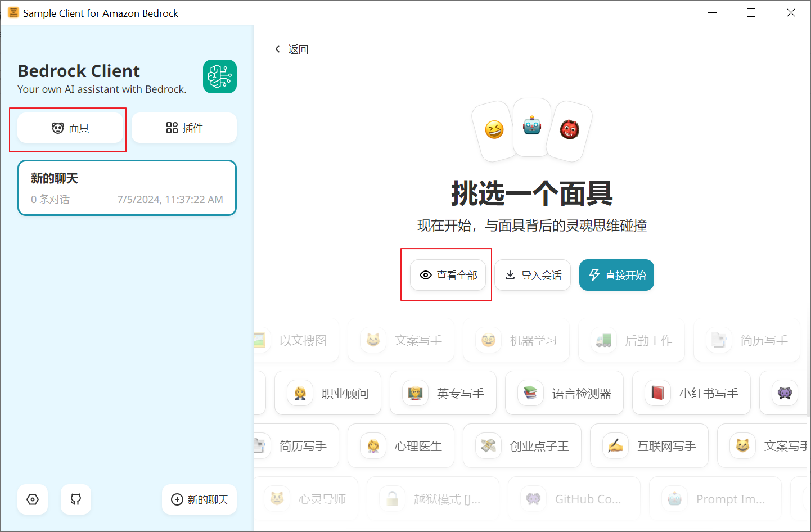Screen dimensions: 811x532
Task: Select the 小红书写手 mask
Action: tap(691, 393)
